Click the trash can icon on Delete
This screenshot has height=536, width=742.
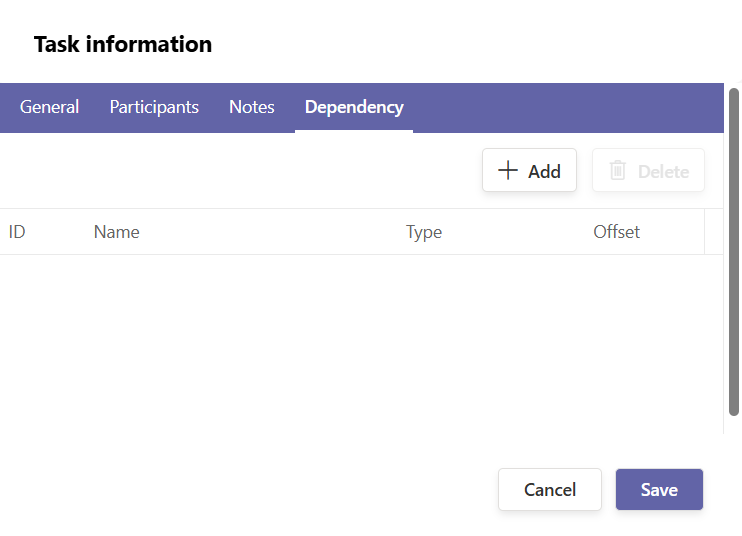(618, 171)
